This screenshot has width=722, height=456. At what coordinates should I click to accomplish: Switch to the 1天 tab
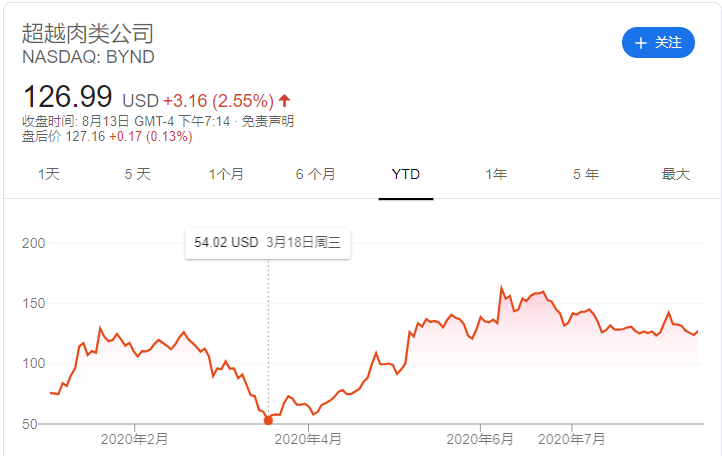pyautogui.click(x=49, y=174)
